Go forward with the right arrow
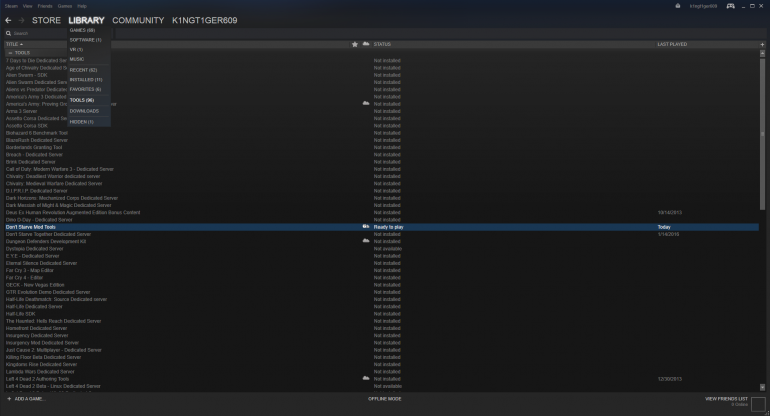 click(x=21, y=20)
